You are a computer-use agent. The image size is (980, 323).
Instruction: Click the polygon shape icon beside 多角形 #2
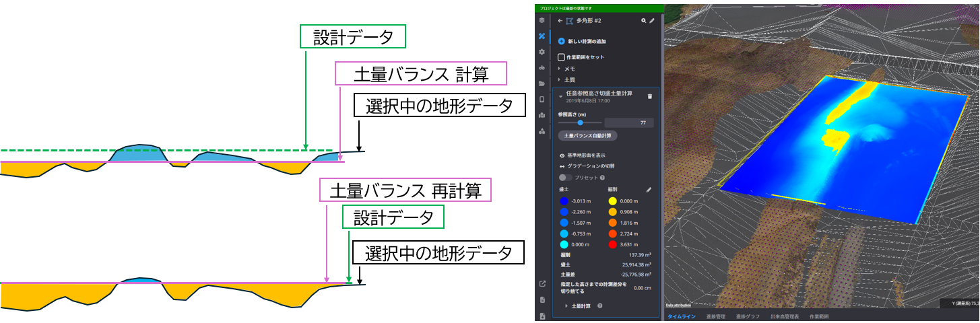tap(569, 21)
